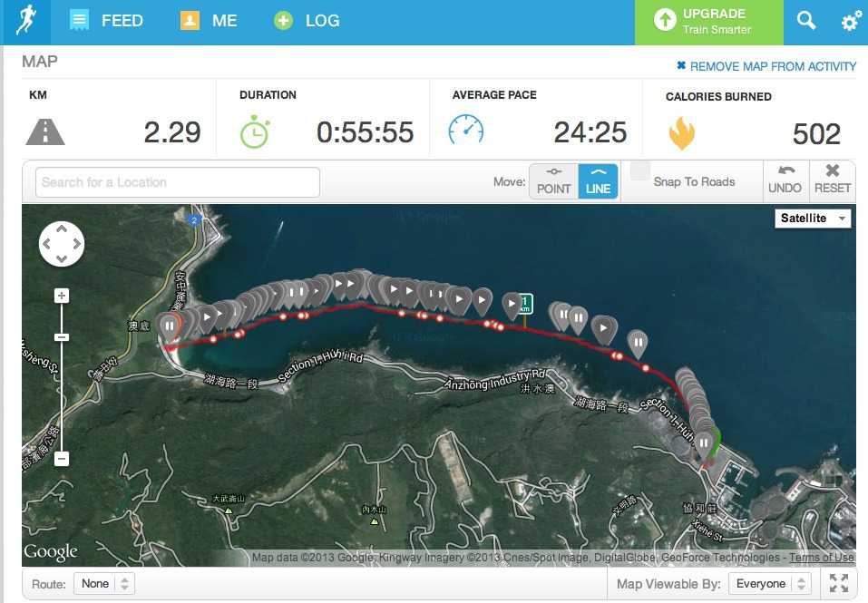Switch move mode to POINT
Screen dimensions: 868x603
coord(553,181)
